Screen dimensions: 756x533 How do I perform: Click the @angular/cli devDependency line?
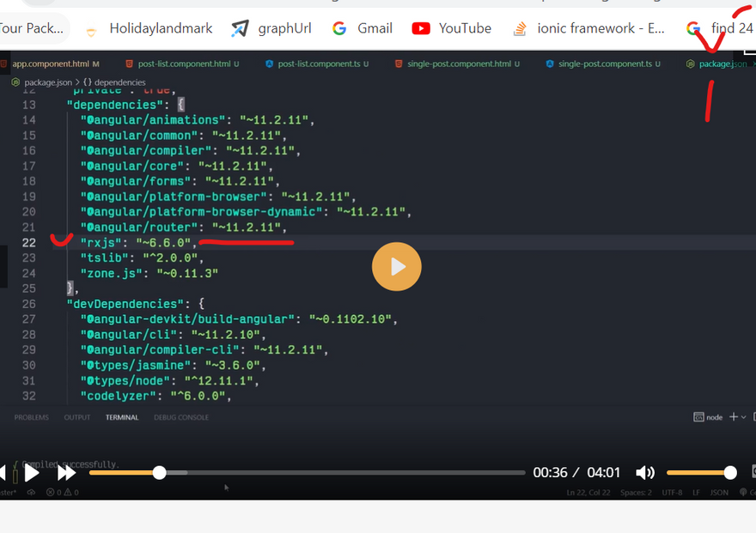point(173,335)
